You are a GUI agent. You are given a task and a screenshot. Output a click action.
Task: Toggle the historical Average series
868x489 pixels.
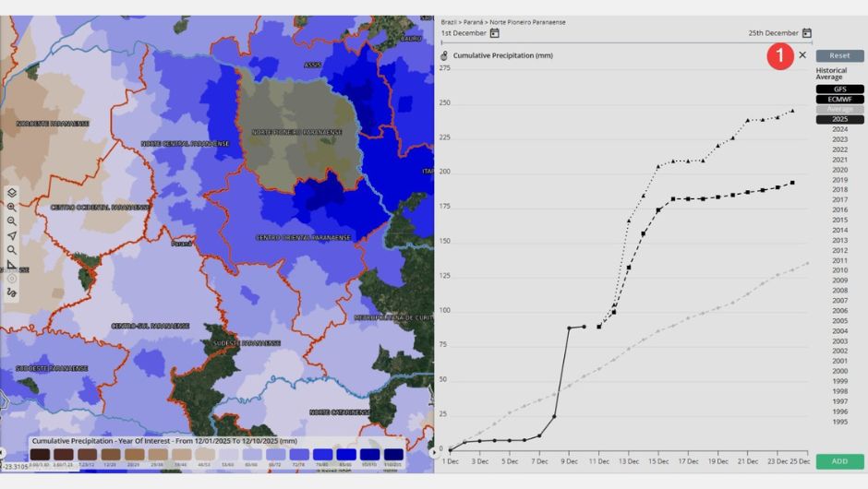tap(839, 109)
